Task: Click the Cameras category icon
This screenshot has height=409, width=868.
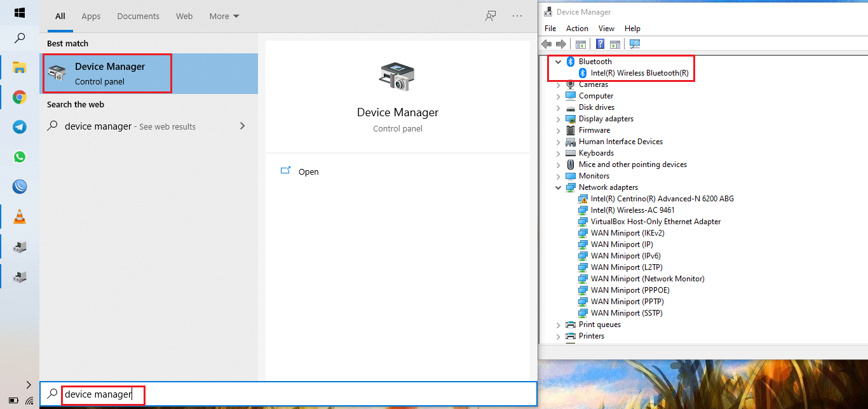Action: [571, 85]
